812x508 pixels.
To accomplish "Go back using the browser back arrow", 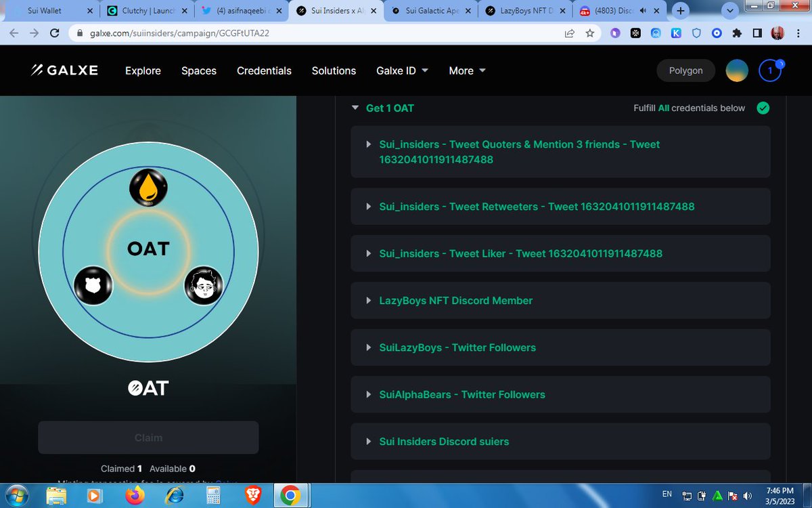I will click(x=14, y=33).
